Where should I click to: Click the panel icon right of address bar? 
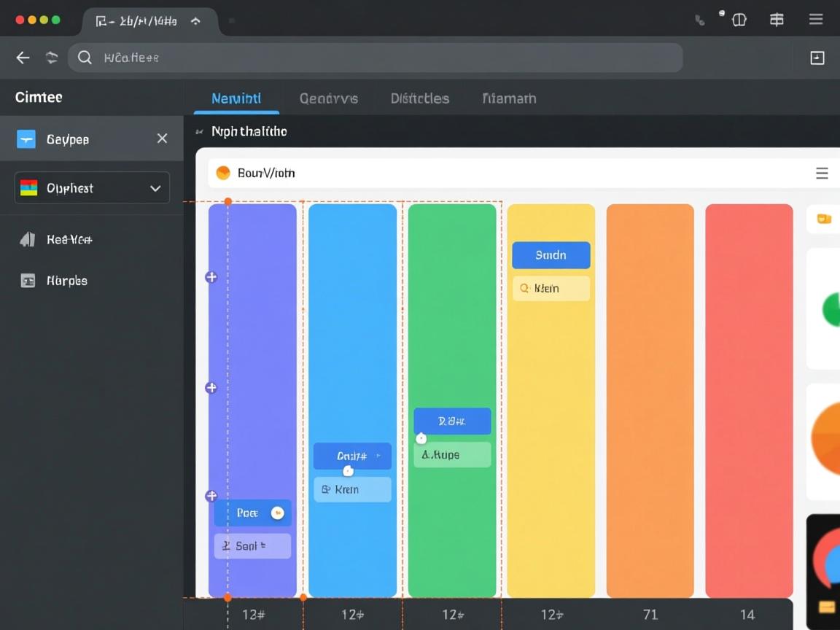pyautogui.click(x=817, y=58)
